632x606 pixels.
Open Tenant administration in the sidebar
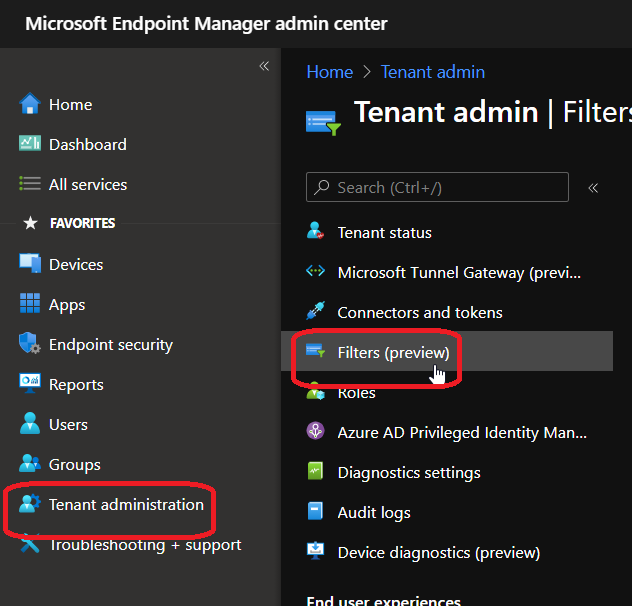coord(126,504)
